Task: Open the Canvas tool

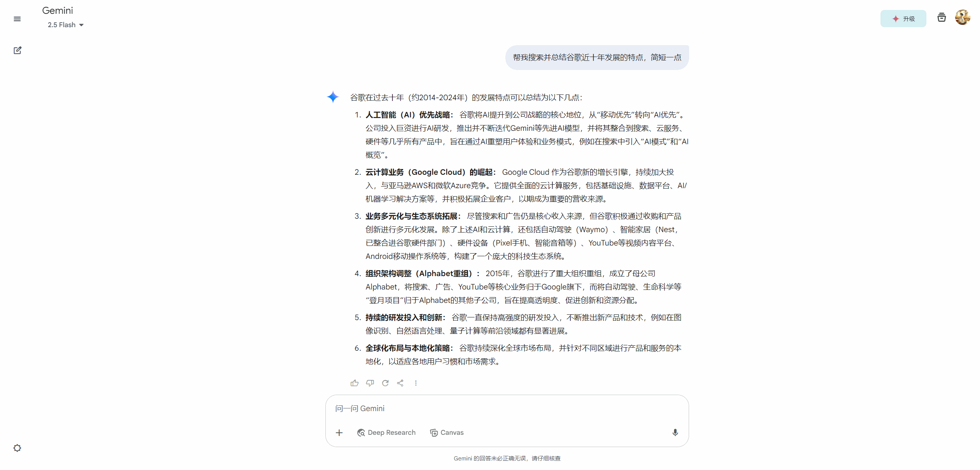Action: (447, 433)
